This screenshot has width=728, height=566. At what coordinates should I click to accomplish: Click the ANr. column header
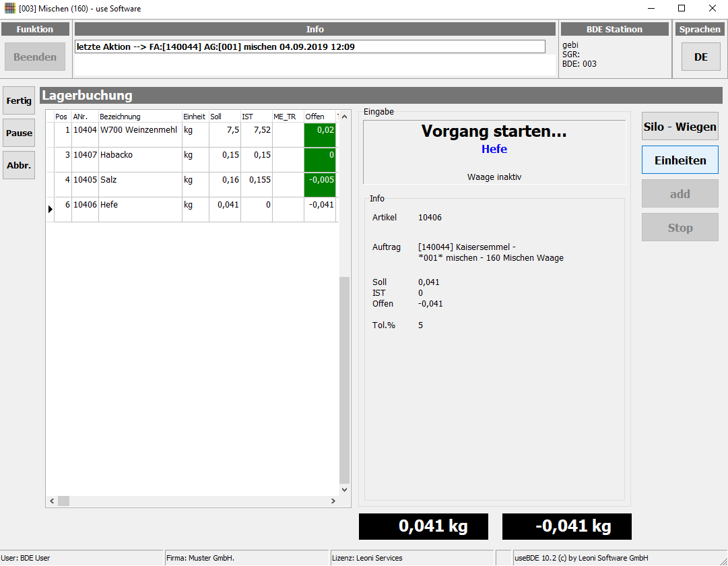click(85, 117)
